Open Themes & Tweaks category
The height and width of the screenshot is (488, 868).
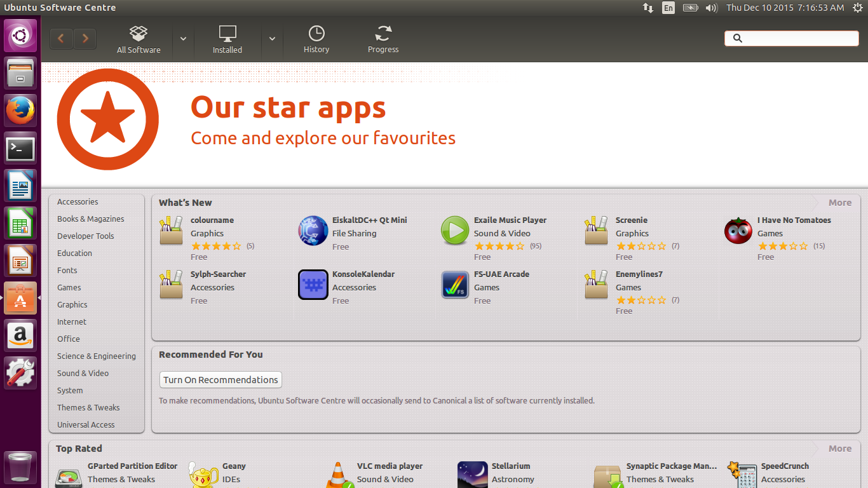click(x=88, y=407)
